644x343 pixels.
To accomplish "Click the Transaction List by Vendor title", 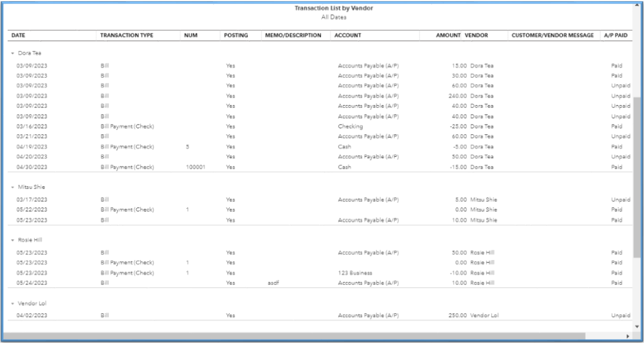I will tap(334, 8).
